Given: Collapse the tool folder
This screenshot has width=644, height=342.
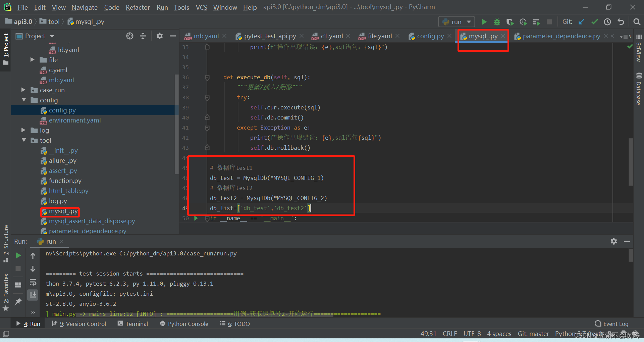Looking at the screenshot, I should 23,140.
